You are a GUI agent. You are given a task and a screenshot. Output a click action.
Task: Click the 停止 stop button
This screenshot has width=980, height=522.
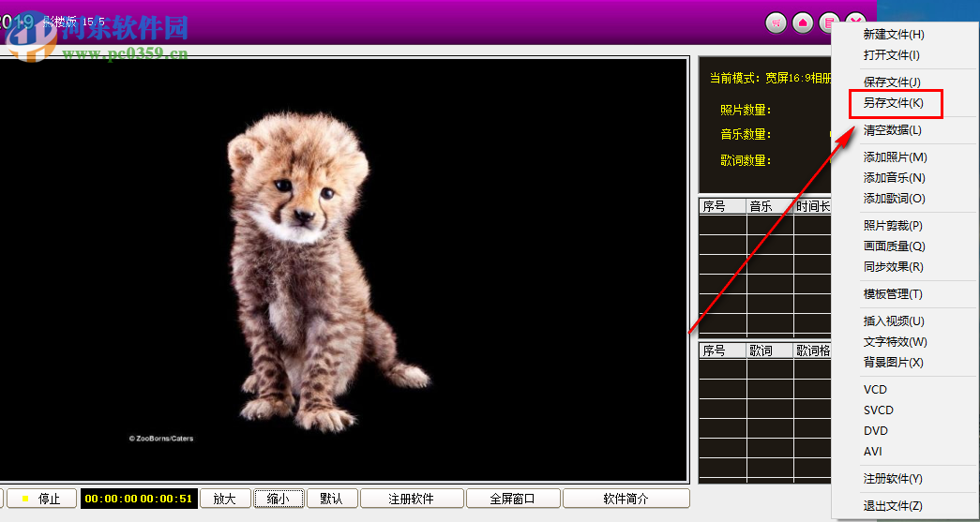[x=41, y=499]
